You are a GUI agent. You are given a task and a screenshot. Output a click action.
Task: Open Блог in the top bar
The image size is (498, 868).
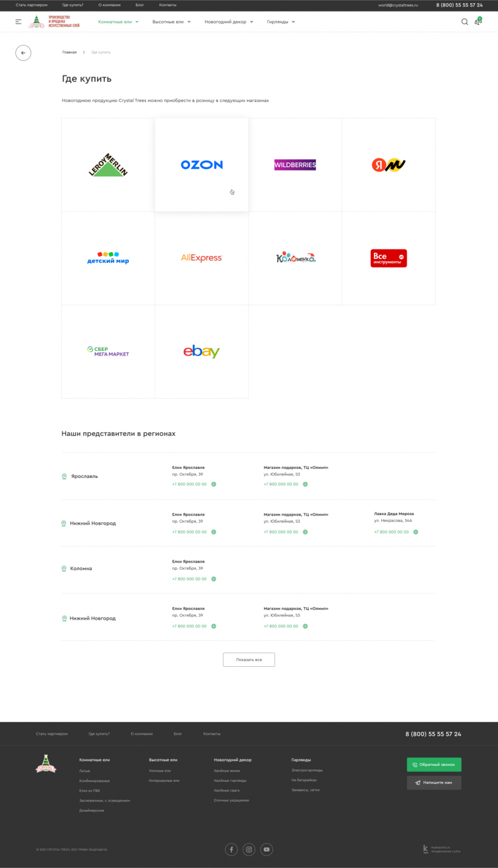pos(139,5)
